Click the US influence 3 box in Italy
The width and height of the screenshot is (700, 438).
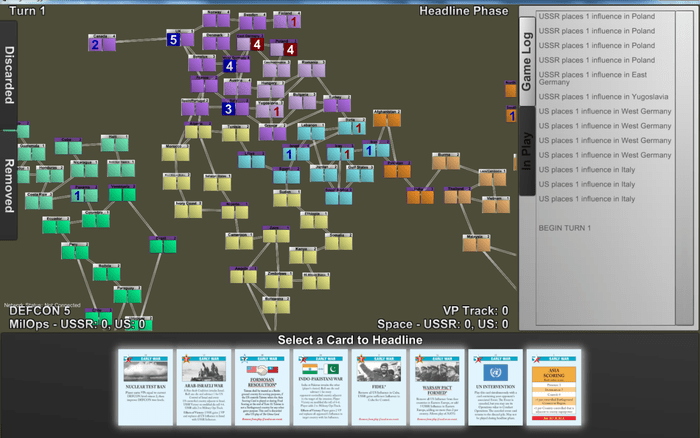coord(229,108)
